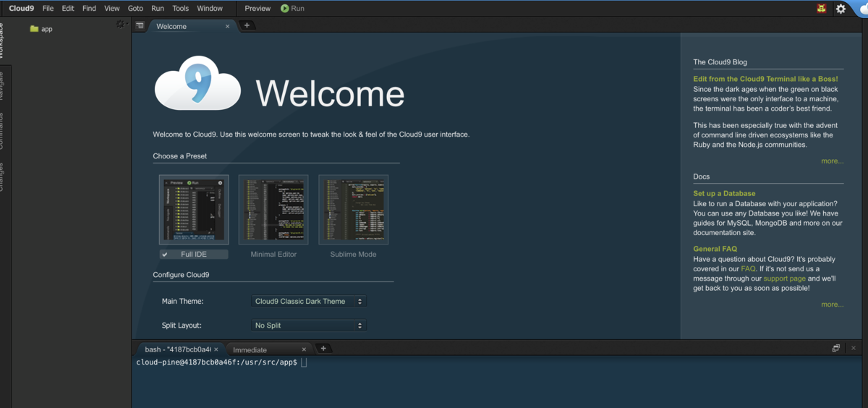The height and width of the screenshot is (408, 868).
Task: Select the app folder in tree
Action: click(47, 29)
